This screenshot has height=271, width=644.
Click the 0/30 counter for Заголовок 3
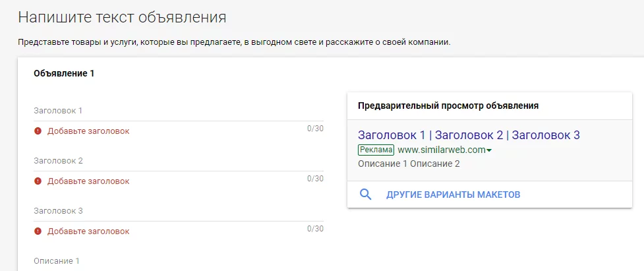coord(316,229)
